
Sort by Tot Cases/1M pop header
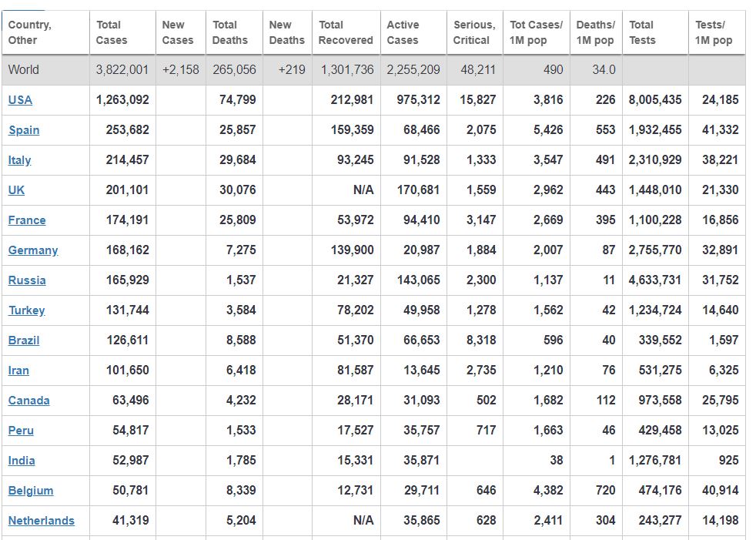537,32
